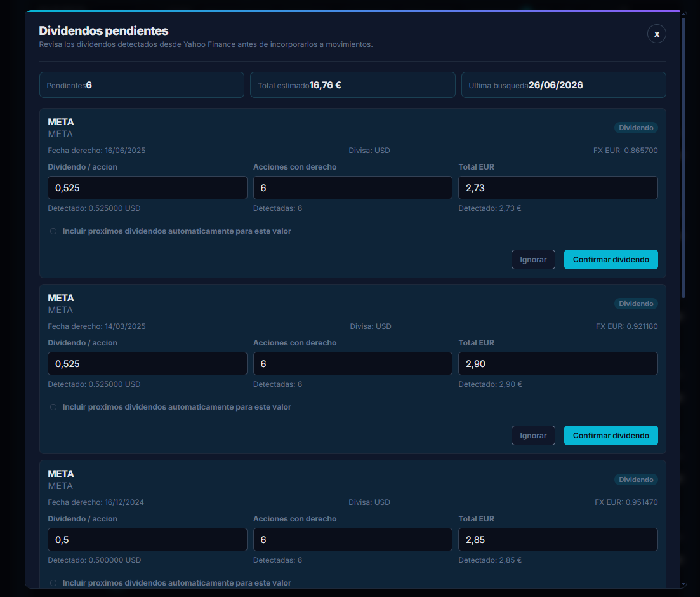
Task: Click the Dividendo badge on the 16/06/2025 card
Action: pos(636,128)
